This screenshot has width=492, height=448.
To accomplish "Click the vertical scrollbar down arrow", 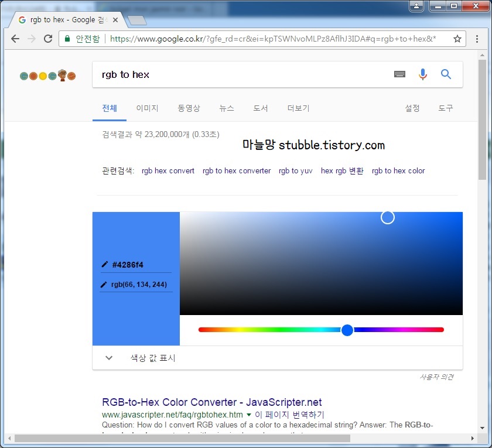I will click(482, 428).
